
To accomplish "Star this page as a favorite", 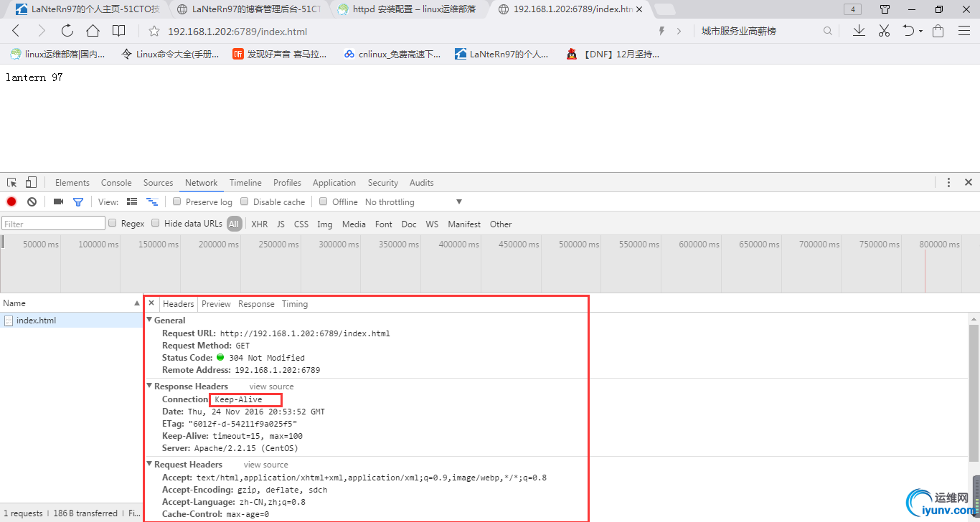I will 154,31.
